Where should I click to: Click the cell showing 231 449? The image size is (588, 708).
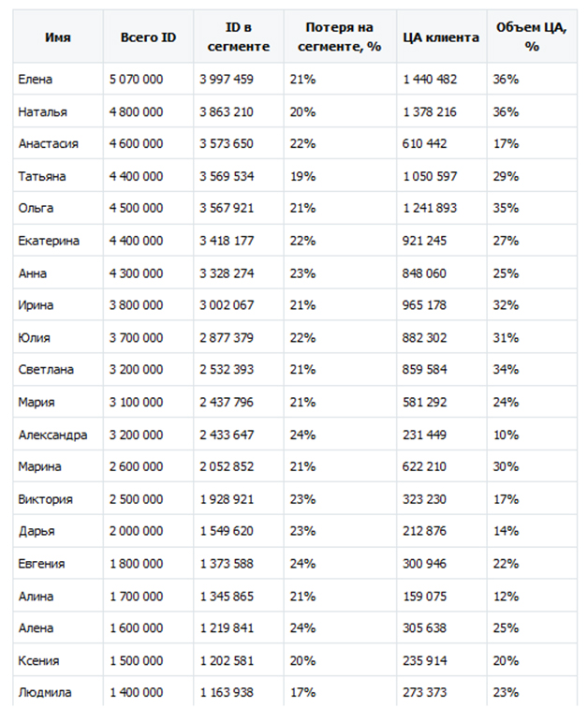point(441,435)
